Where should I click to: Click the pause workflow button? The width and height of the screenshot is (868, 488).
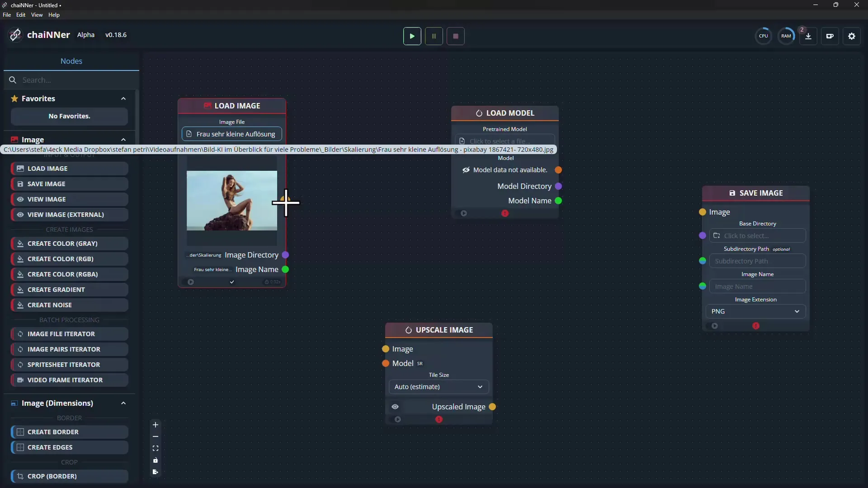tap(434, 36)
